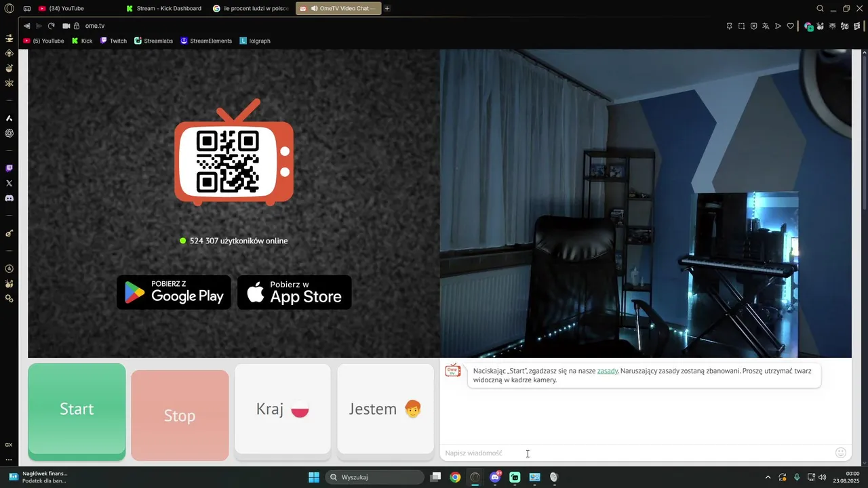Switch to Stream - Kick Dashboard tab
This screenshot has height=488, width=868.
click(164, 9)
